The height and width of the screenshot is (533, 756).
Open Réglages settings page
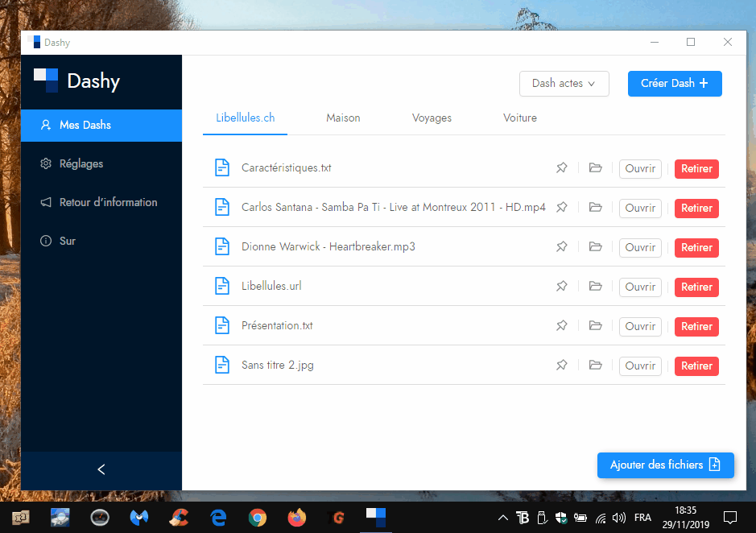101,163
